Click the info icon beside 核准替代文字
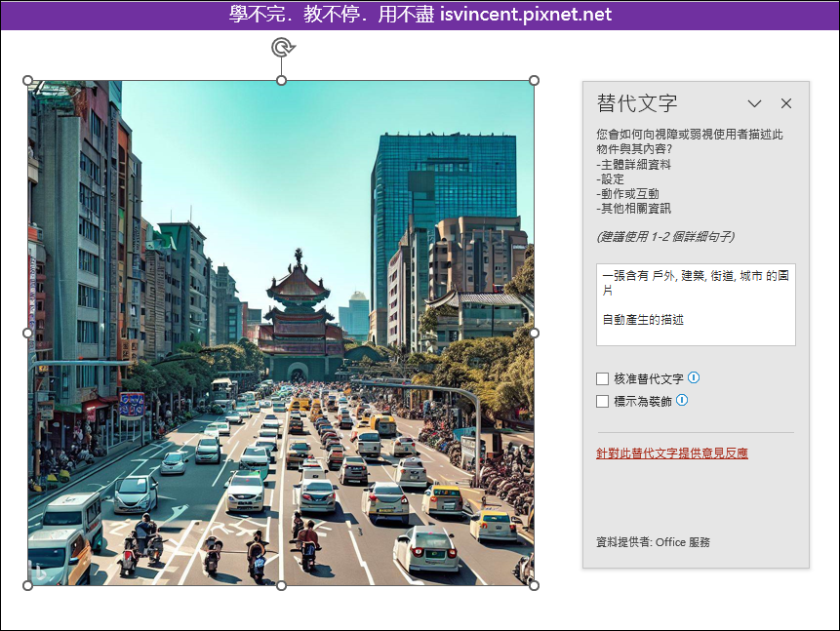 pos(694,377)
